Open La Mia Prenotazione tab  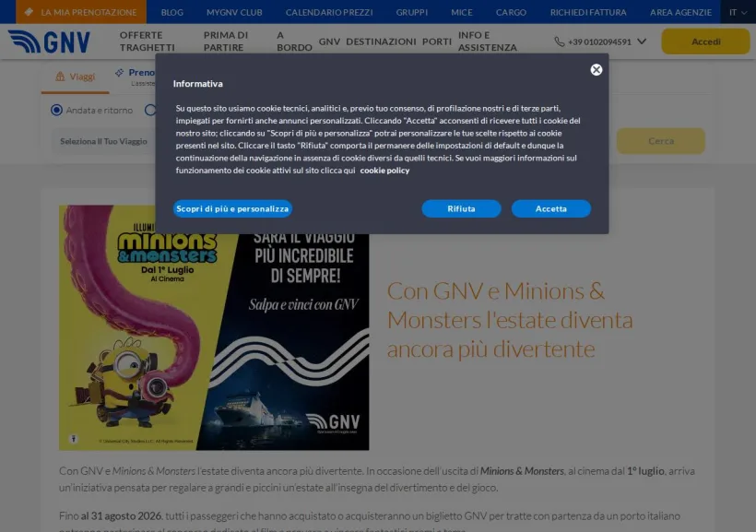pos(81,12)
